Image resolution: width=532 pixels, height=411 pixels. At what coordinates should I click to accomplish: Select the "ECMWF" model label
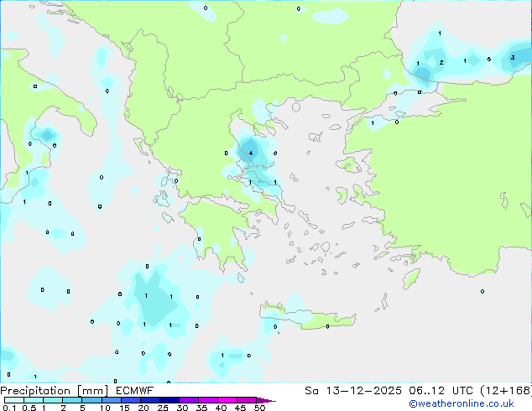click(x=135, y=391)
